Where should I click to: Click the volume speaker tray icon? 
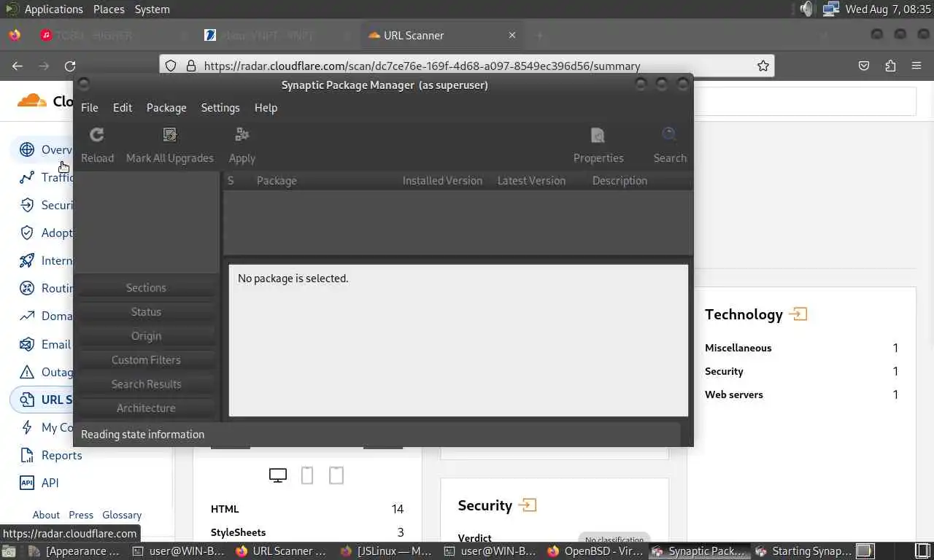pos(806,9)
